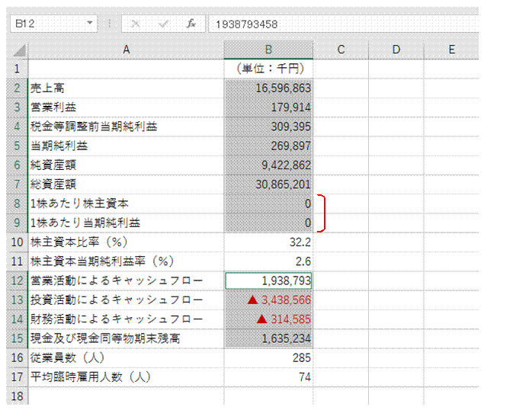Screen dimensions: 532x410
Task: Click the 営業利益 label cell
Action: pyautogui.click(x=126, y=107)
